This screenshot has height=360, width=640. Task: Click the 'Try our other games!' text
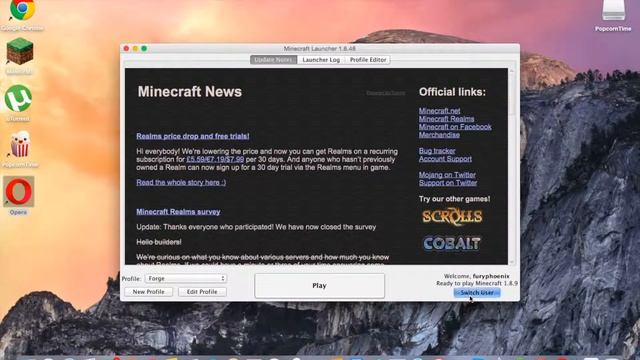coord(454,199)
